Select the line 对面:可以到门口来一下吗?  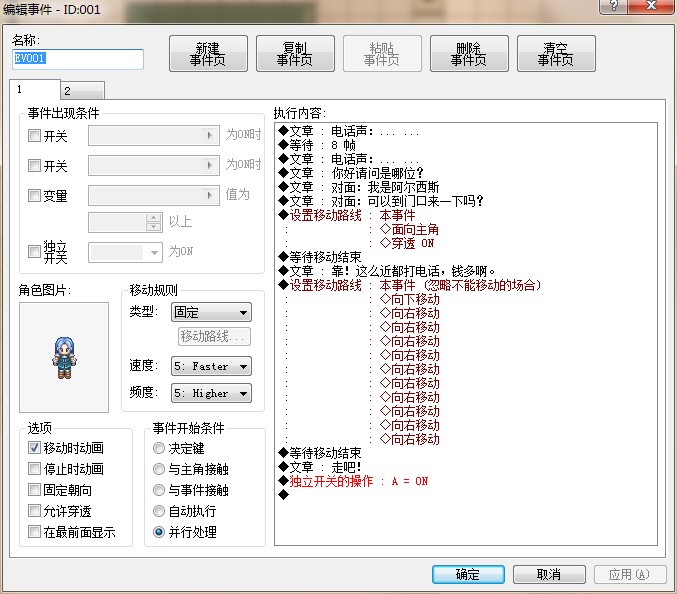[381, 201]
